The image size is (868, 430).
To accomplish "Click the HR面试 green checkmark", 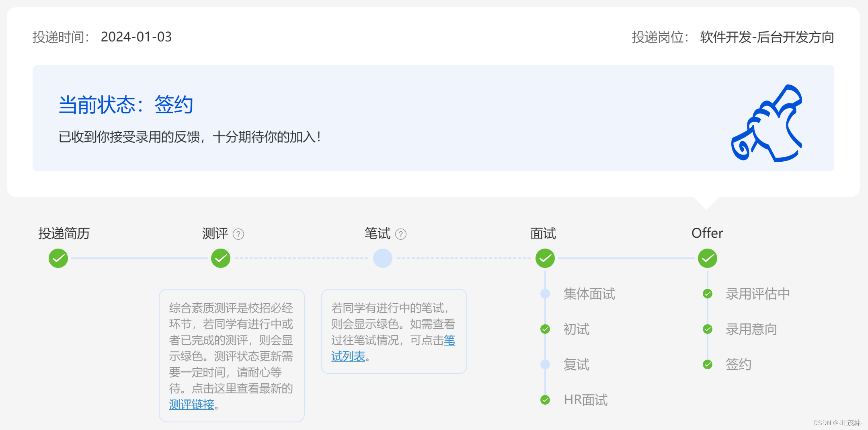I will click(x=545, y=399).
